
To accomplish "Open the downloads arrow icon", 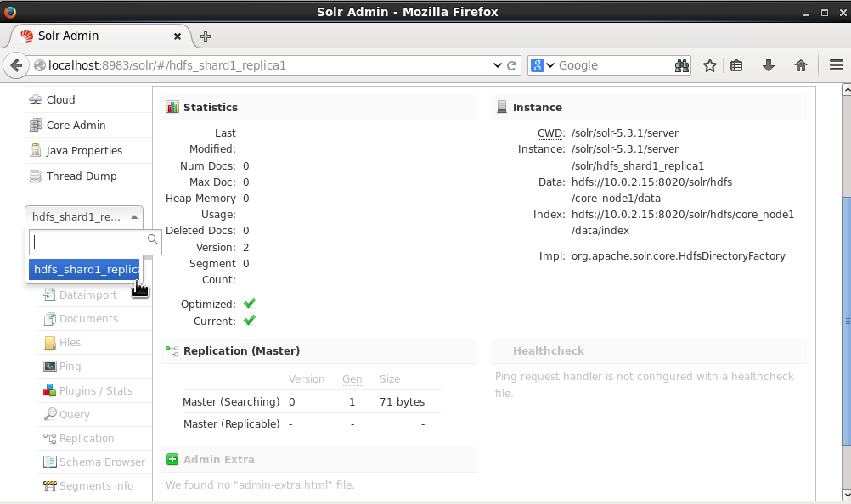I will (769, 65).
